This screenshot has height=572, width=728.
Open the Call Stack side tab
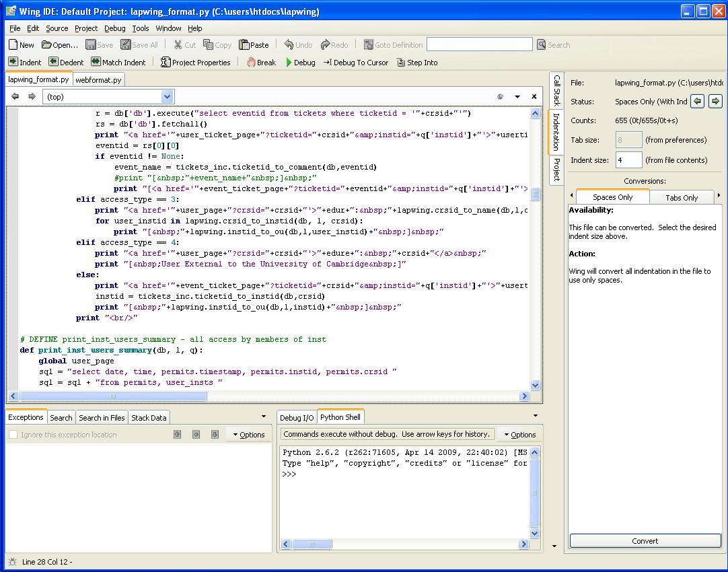[556, 90]
